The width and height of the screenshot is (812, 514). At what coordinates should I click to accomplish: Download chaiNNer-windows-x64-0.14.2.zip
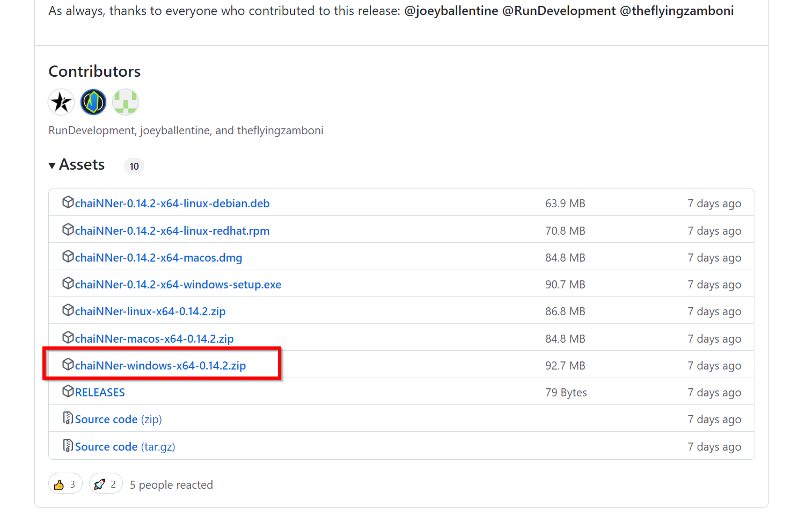[160, 366]
